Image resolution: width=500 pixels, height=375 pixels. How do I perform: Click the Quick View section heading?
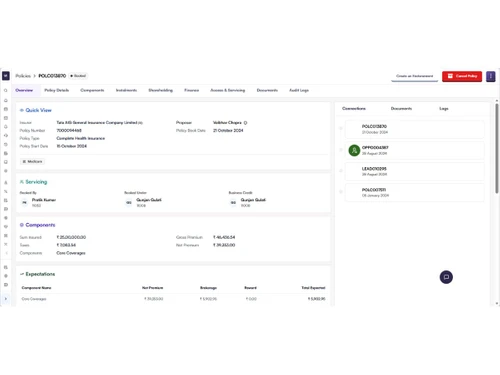point(38,110)
